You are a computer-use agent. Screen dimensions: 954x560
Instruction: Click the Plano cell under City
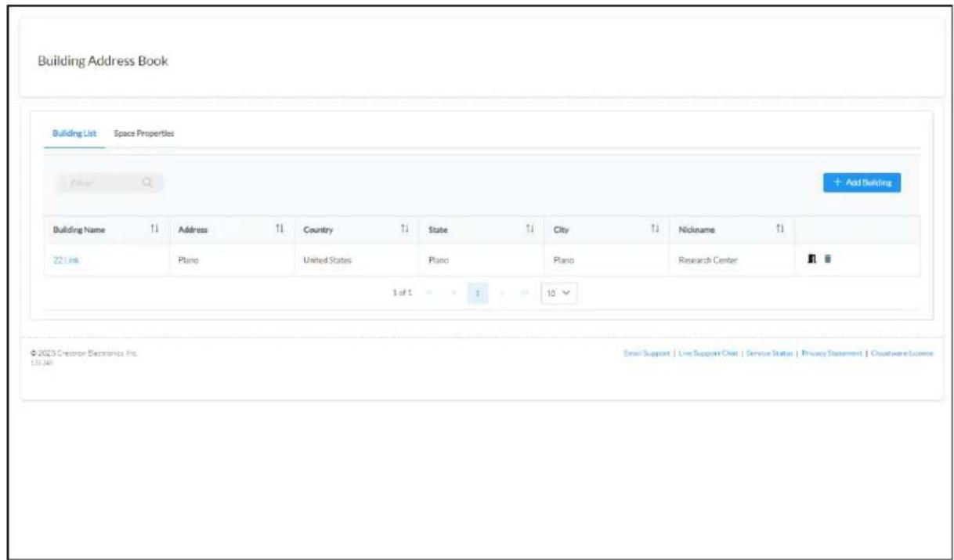pos(564,260)
